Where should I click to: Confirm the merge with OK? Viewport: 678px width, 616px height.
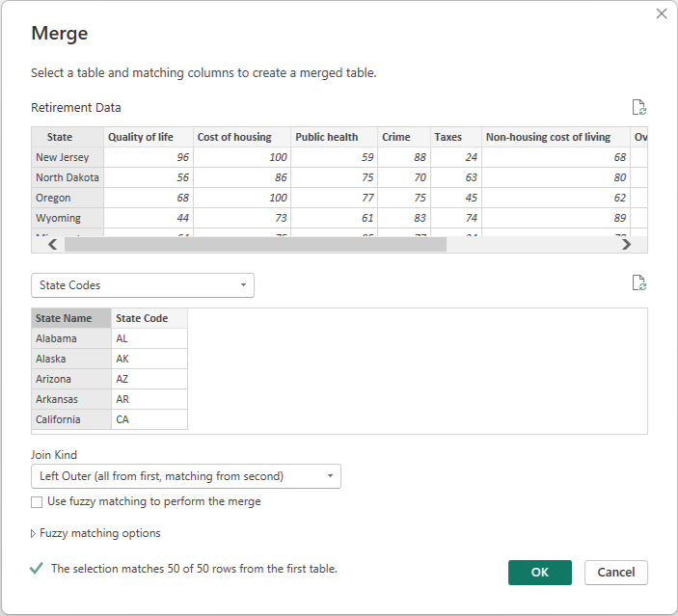pyautogui.click(x=540, y=573)
